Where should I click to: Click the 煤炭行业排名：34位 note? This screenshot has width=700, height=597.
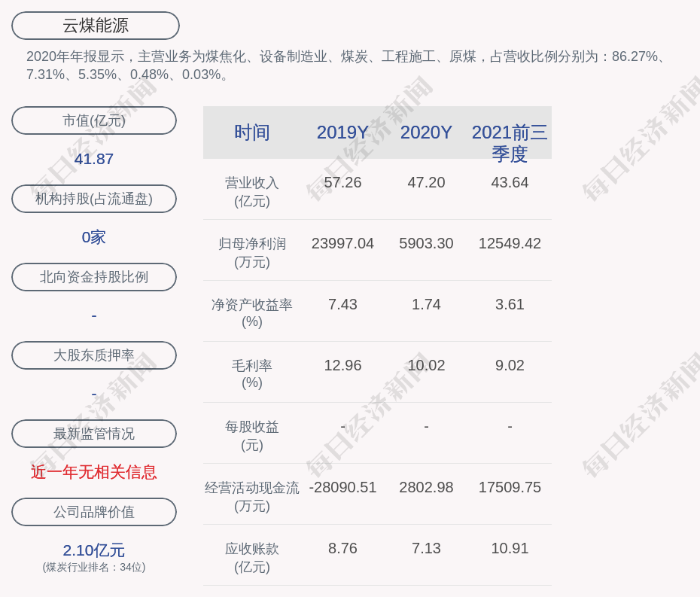[94, 567]
